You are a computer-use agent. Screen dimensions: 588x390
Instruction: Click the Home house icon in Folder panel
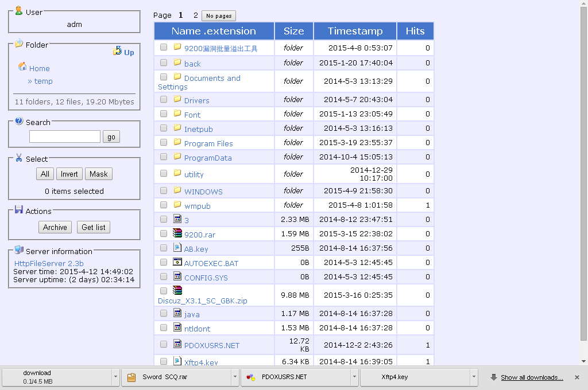(22, 67)
